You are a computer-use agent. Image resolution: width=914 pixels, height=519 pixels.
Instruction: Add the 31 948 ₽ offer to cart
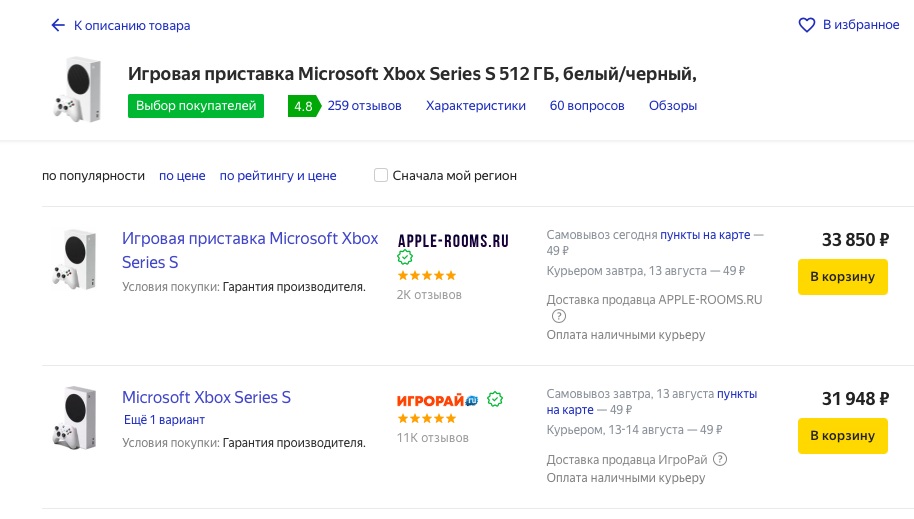[x=842, y=436]
